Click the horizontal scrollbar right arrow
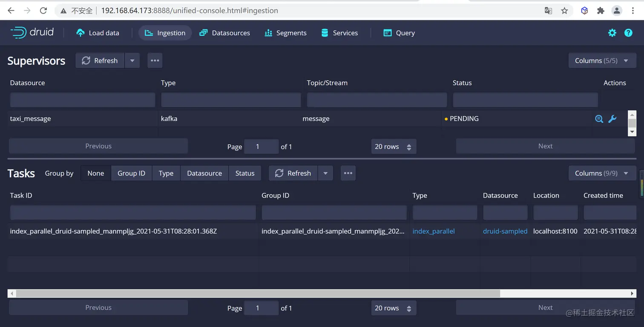The height and width of the screenshot is (327, 644). [x=632, y=293]
